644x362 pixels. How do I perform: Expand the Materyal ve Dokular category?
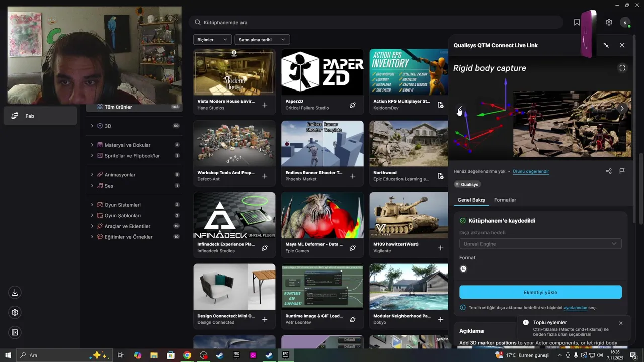point(92,145)
